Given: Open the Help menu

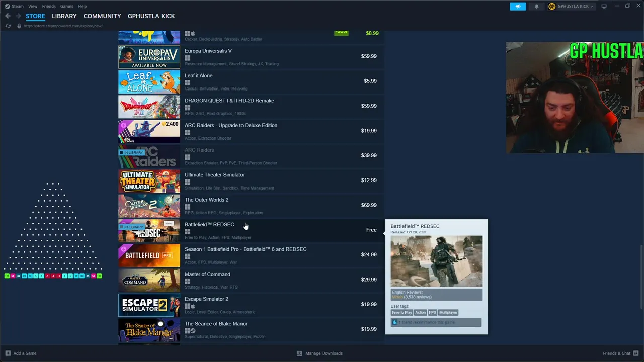Looking at the screenshot, I should tap(83, 6).
